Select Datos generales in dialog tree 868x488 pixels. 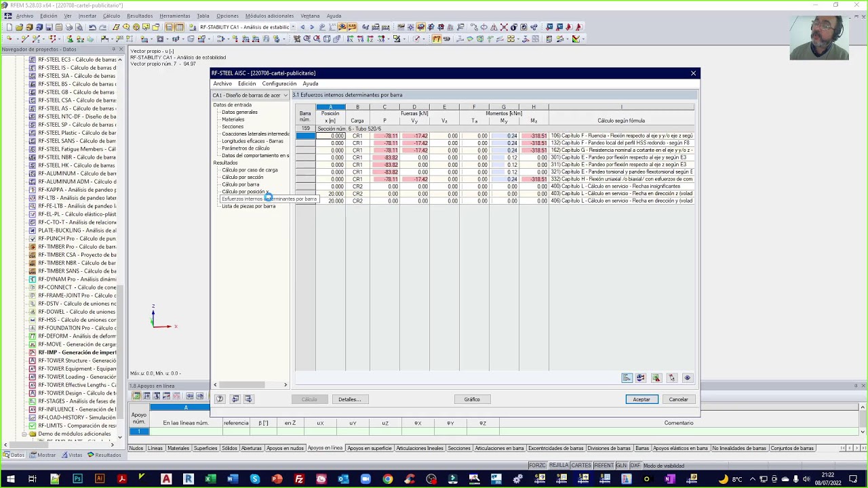pos(239,113)
